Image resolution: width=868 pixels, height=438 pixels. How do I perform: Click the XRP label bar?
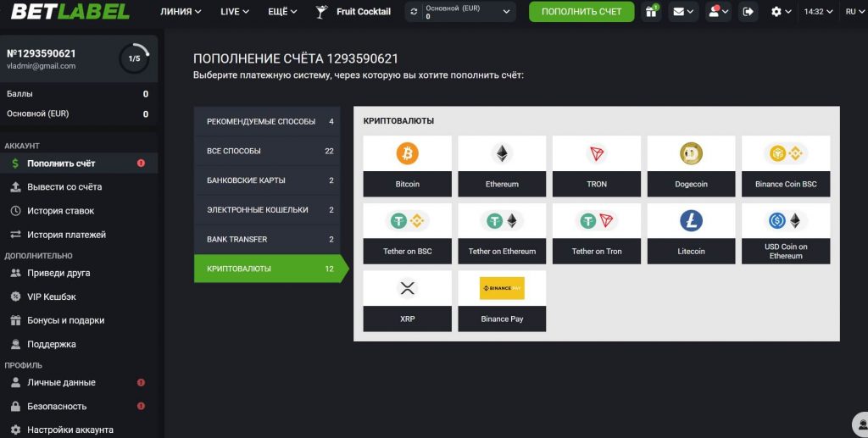click(408, 319)
